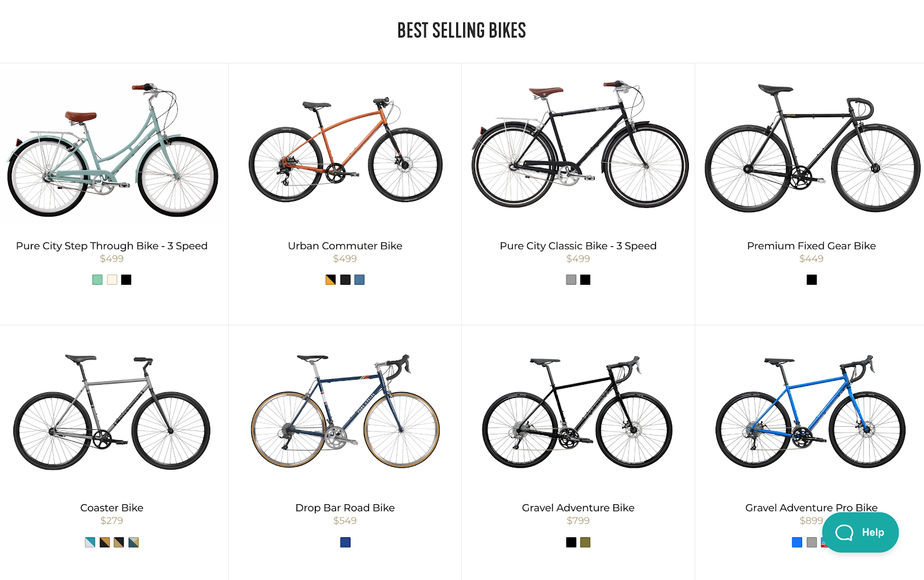Select the gray swatch under Gravel Adventure Pro Bike
The image size is (924, 580).
pyautogui.click(x=811, y=542)
